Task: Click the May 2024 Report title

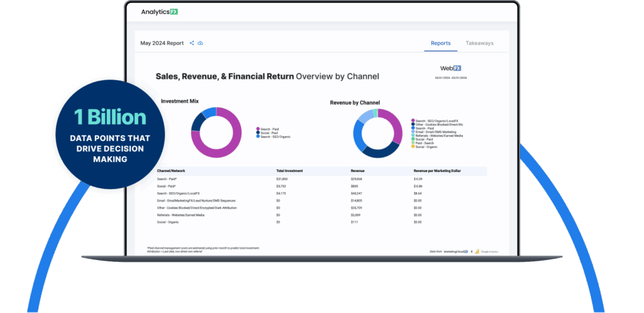Action: click(162, 43)
